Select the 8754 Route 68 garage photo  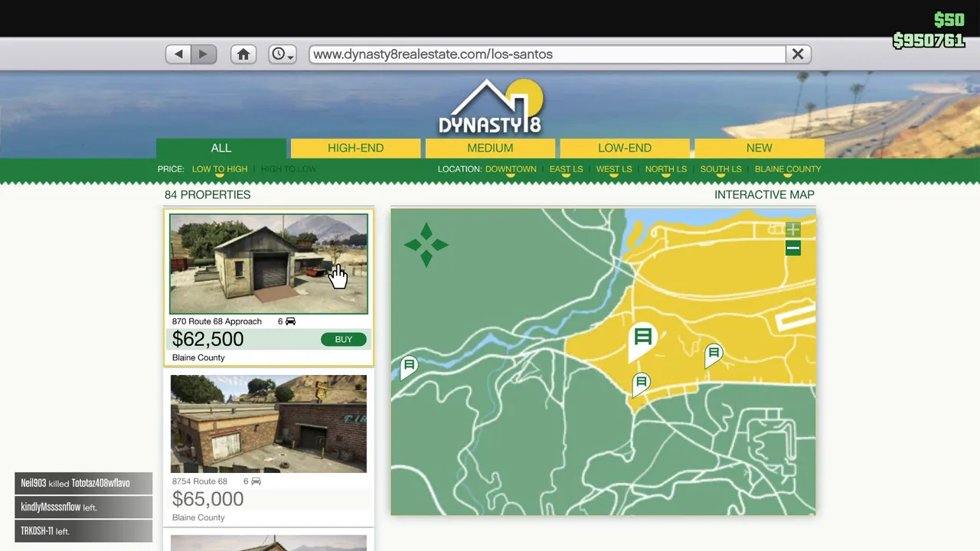[269, 424]
